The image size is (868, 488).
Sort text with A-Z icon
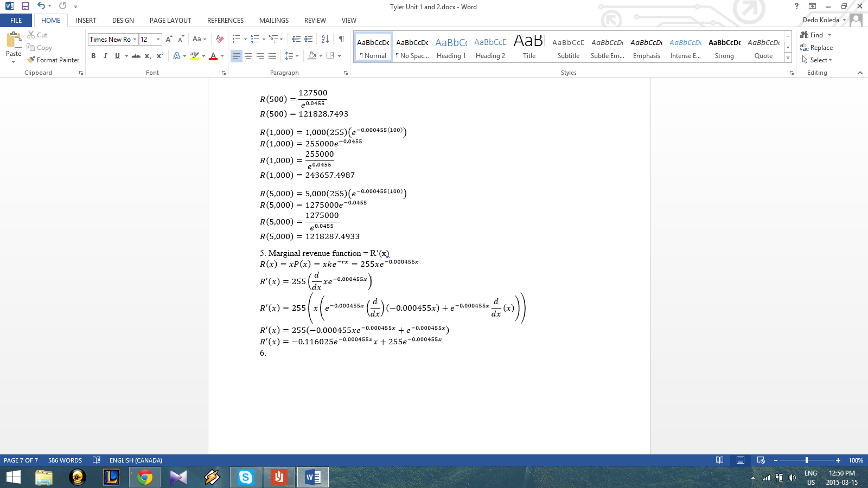325,39
